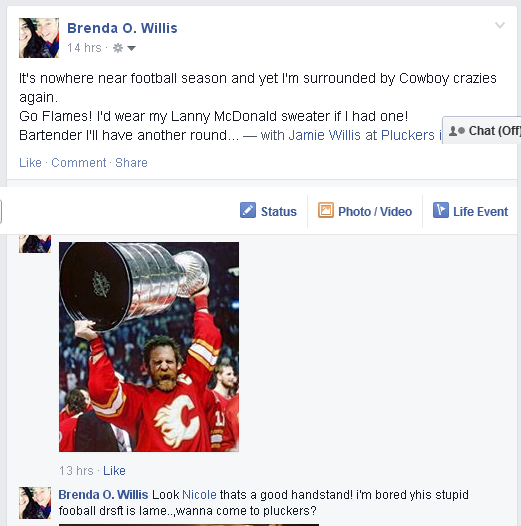This screenshot has width=521, height=526.
Task: Like Brenda's football season post
Action: [30, 163]
